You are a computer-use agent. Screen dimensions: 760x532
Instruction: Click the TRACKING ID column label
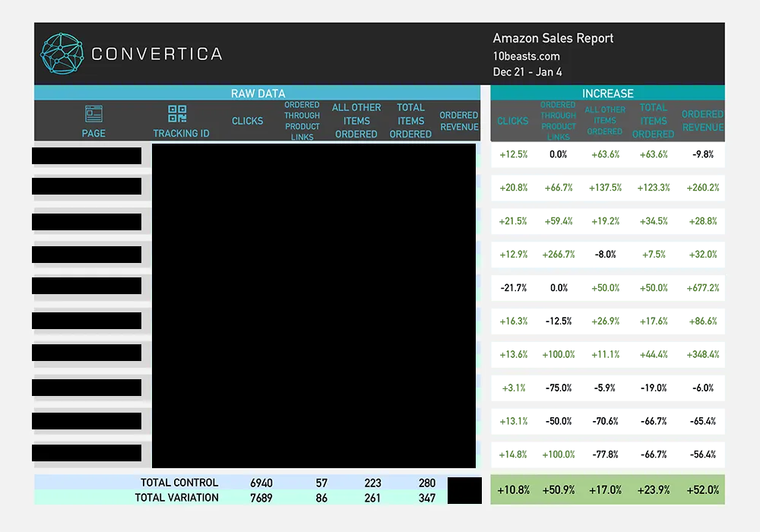click(182, 133)
